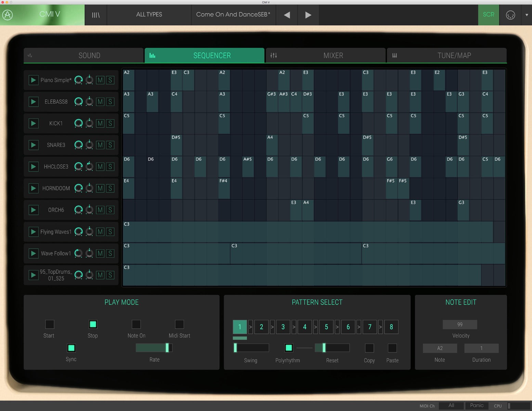The width and height of the screenshot is (532, 411).
Task: Play the Piano Simple track
Action: coord(33,80)
